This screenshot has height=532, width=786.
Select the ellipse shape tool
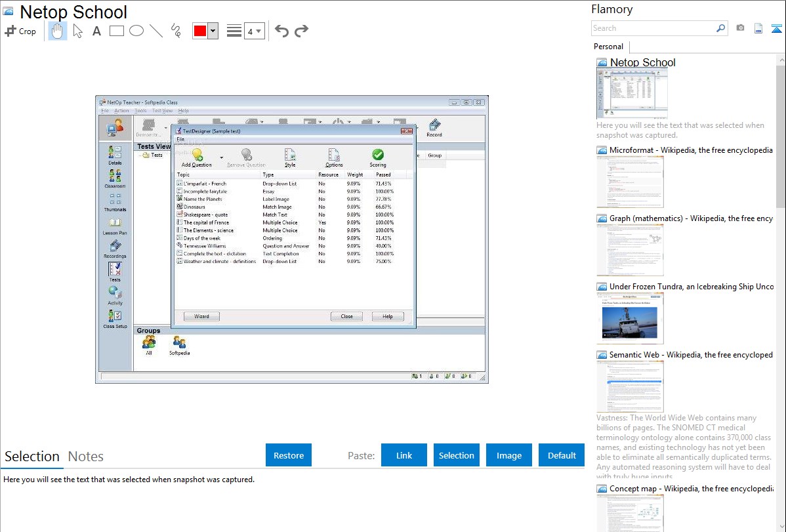136,31
